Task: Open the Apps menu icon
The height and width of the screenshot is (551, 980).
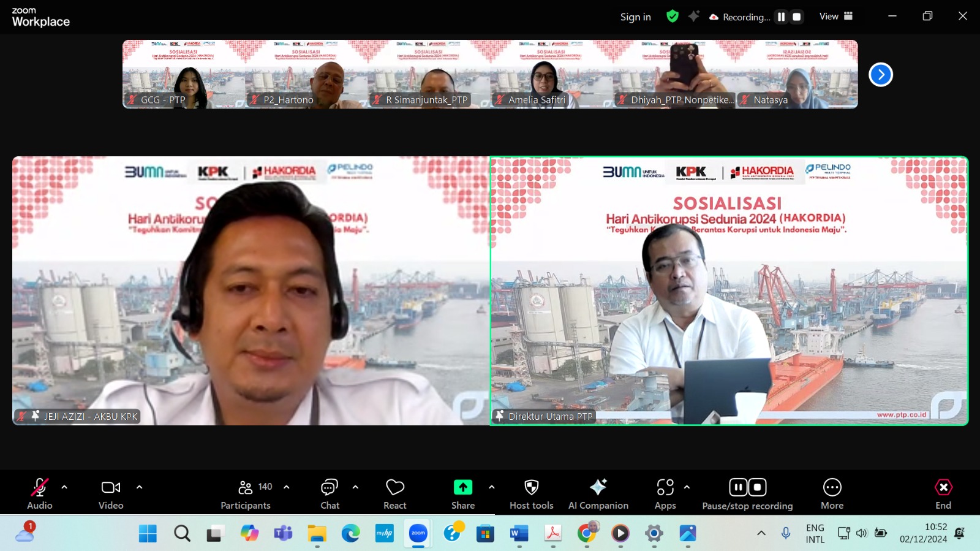Action: click(665, 493)
